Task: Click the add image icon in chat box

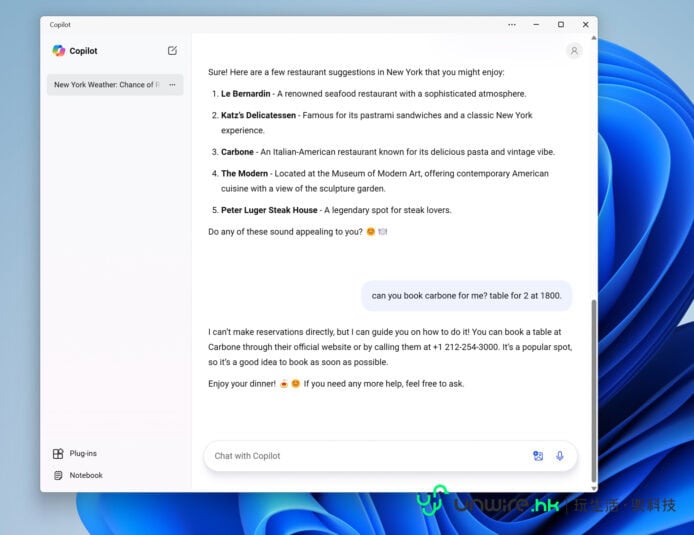Action: click(x=538, y=456)
